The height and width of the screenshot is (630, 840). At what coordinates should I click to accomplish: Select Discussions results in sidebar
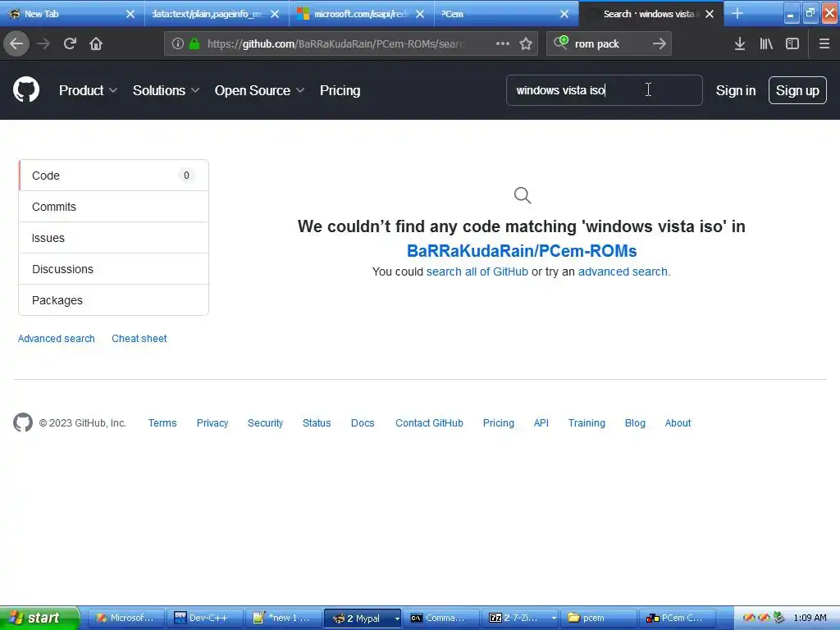[x=113, y=269]
